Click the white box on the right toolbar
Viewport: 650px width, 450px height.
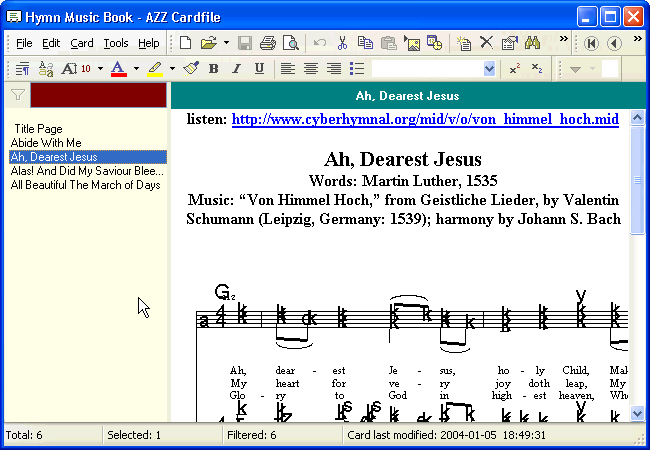pyautogui.click(x=610, y=69)
